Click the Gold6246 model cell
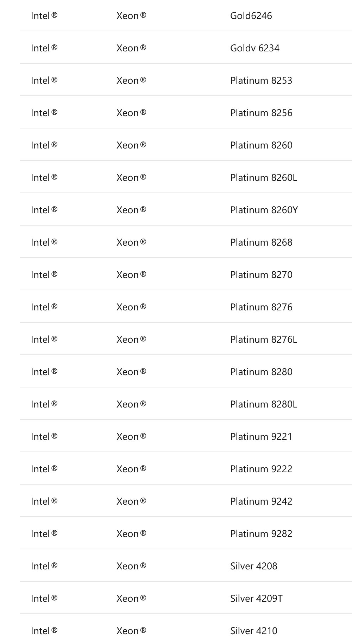Viewport: 352px width, 644px height. point(251,16)
